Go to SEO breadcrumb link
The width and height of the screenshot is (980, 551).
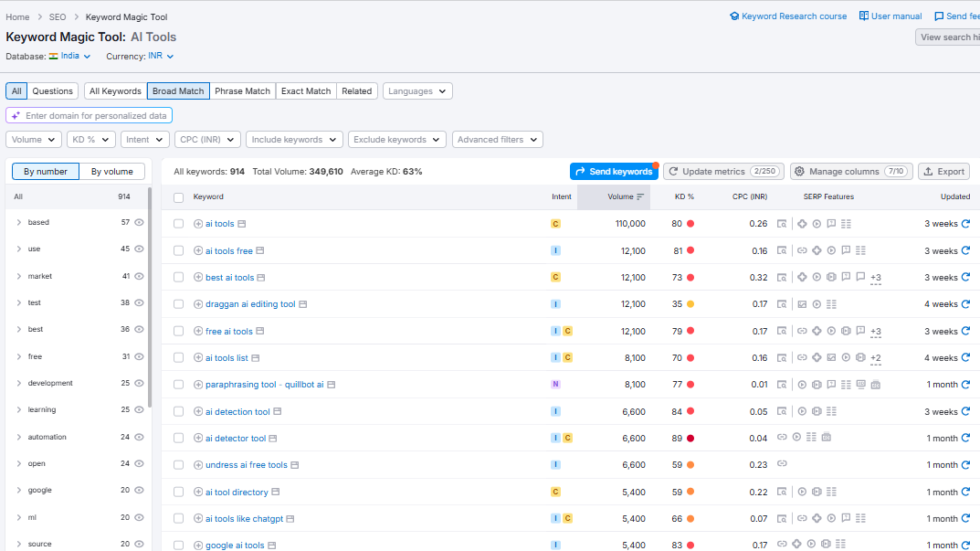click(58, 16)
